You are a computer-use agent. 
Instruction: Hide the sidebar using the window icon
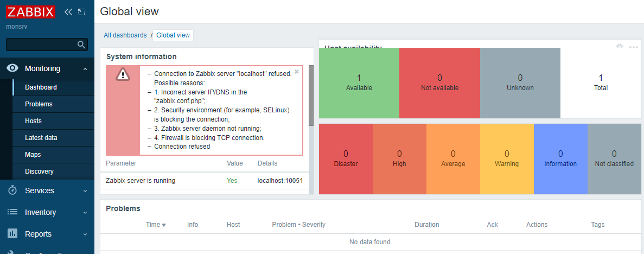[x=81, y=12]
